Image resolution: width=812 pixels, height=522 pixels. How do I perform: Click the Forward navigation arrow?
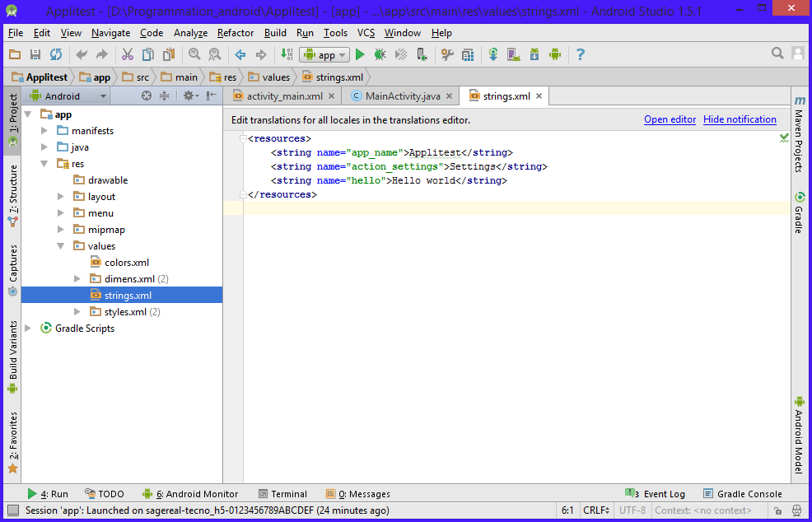tap(261, 54)
